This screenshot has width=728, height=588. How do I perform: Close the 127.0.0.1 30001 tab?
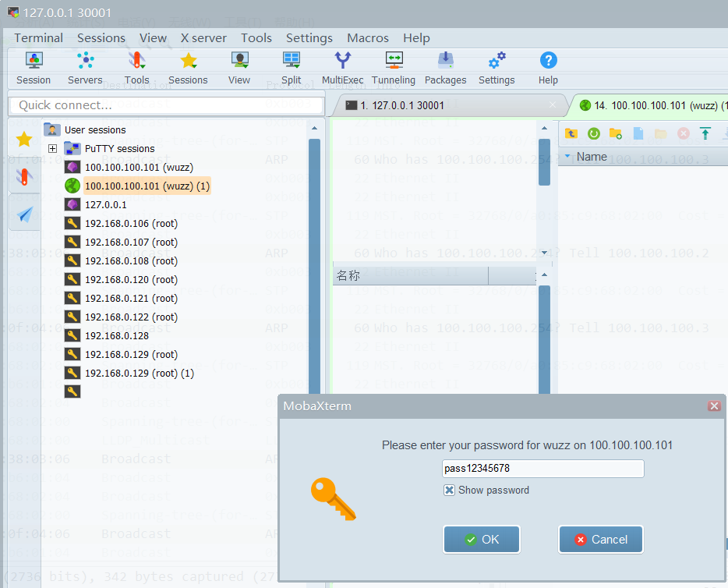pyautogui.click(x=553, y=104)
